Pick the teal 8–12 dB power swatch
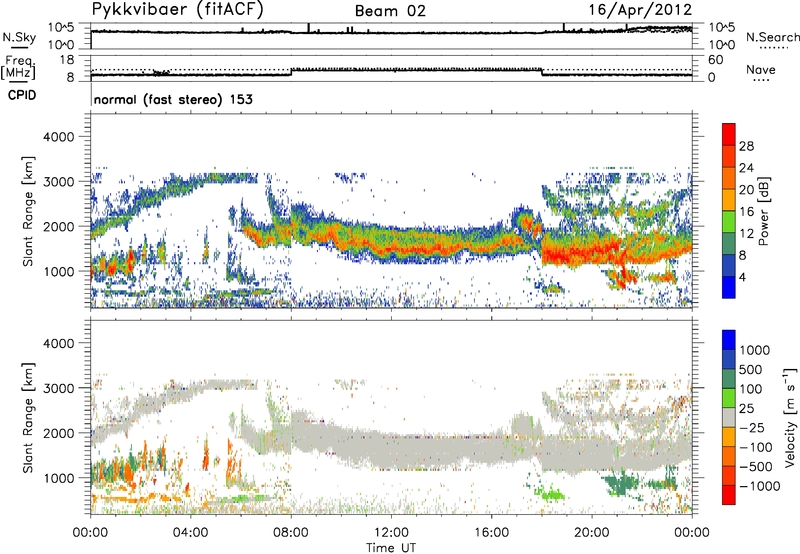This screenshot has height=554, width=800. 729,244
